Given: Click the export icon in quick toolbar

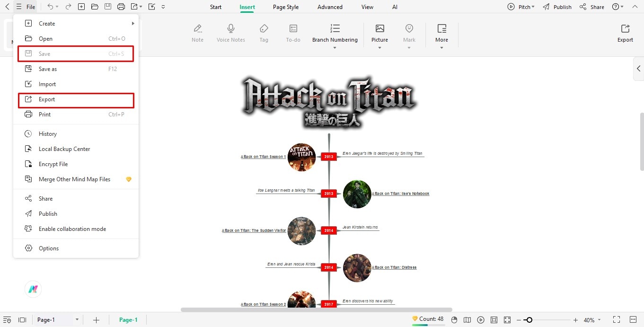Looking at the screenshot, I should (x=134, y=7).
